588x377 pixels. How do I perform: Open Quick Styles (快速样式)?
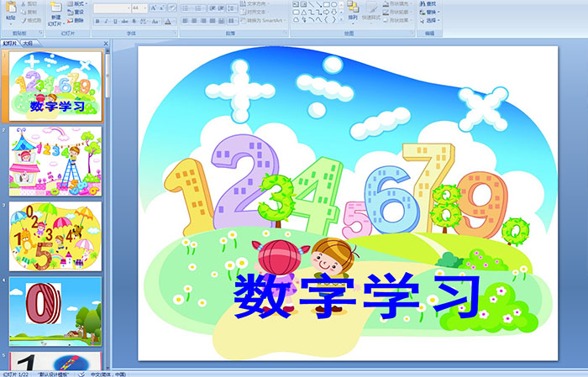[x=371, y=11]
